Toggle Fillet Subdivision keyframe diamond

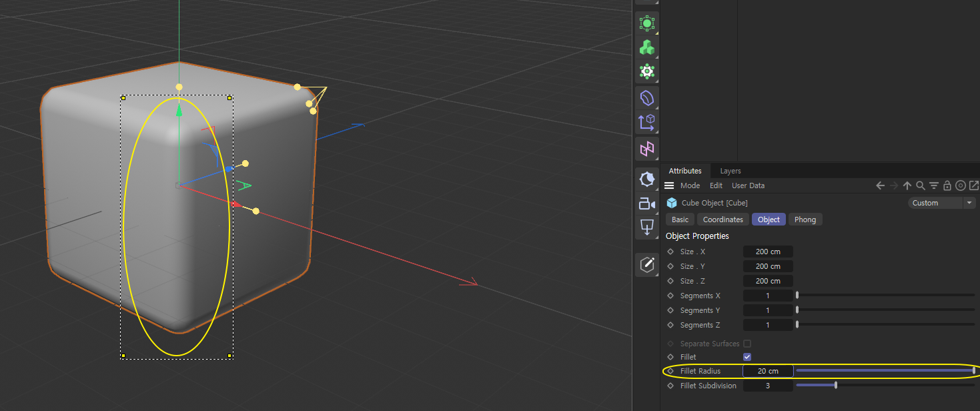coord(671,386)
